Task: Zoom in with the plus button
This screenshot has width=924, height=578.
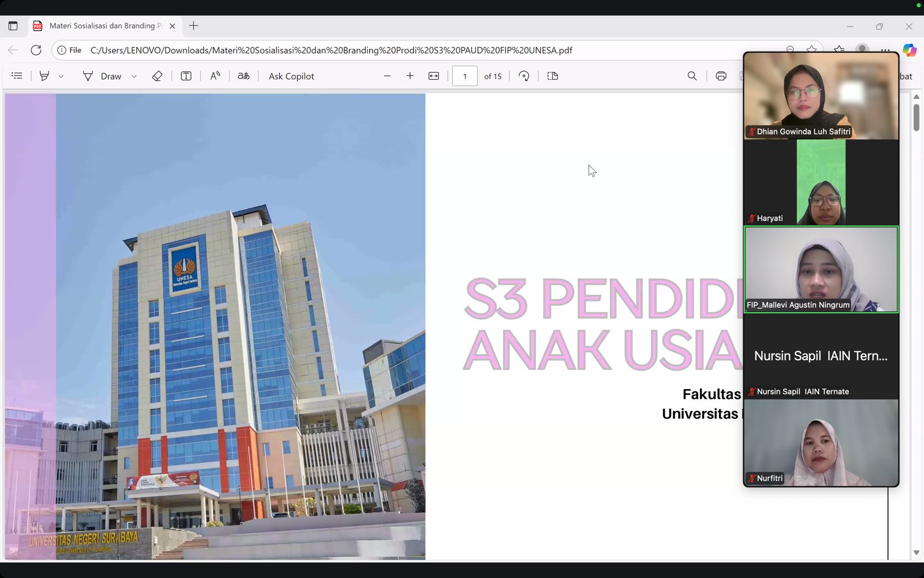Action: point(410,76)
